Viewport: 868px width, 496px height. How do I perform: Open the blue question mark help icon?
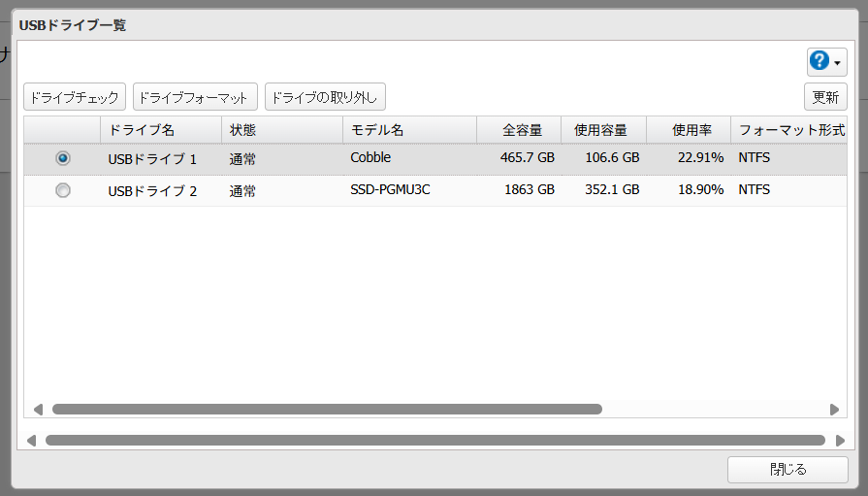click(820, 61)
